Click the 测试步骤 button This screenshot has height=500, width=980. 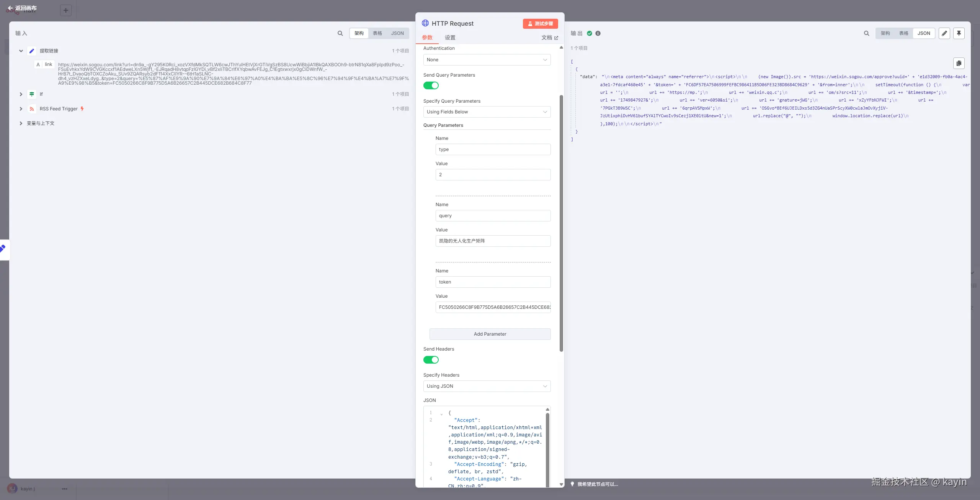[x=540, y=24]
